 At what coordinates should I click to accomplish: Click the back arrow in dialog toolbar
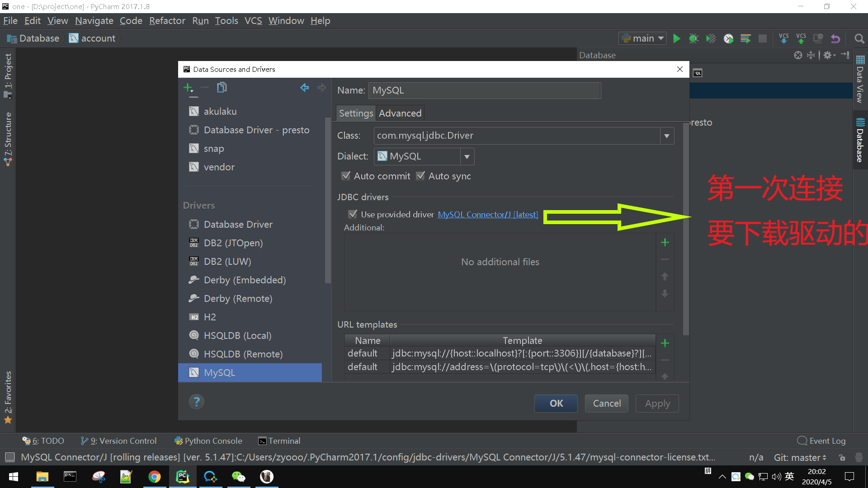[305, 88]
